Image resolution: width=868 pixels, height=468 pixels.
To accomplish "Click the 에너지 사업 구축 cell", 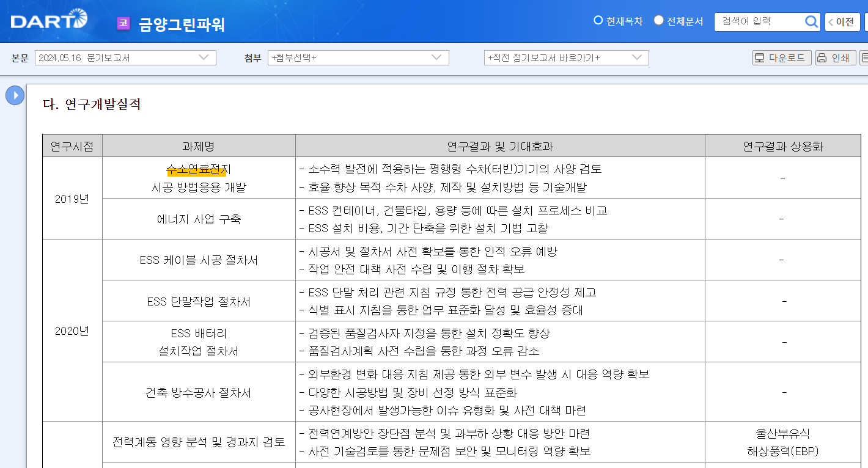I will tap(199, 219).
